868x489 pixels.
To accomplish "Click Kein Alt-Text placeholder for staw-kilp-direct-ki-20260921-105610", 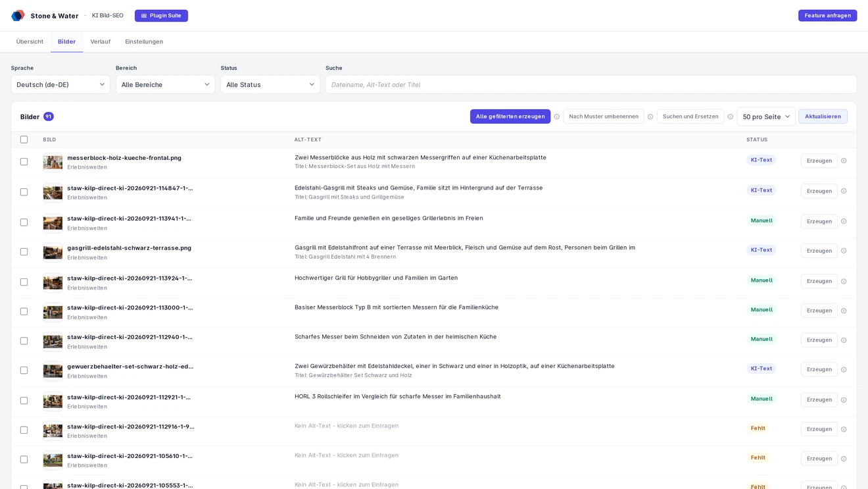I will 347,455.
